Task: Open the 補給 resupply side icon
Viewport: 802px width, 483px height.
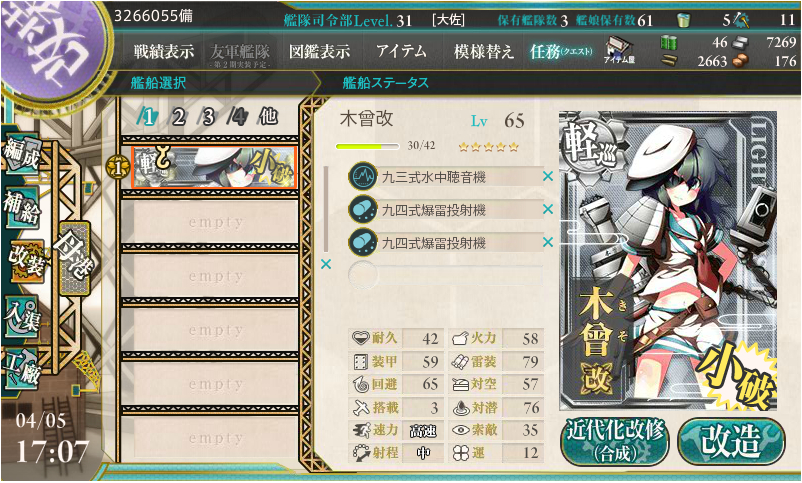Action: coord(21,207)
